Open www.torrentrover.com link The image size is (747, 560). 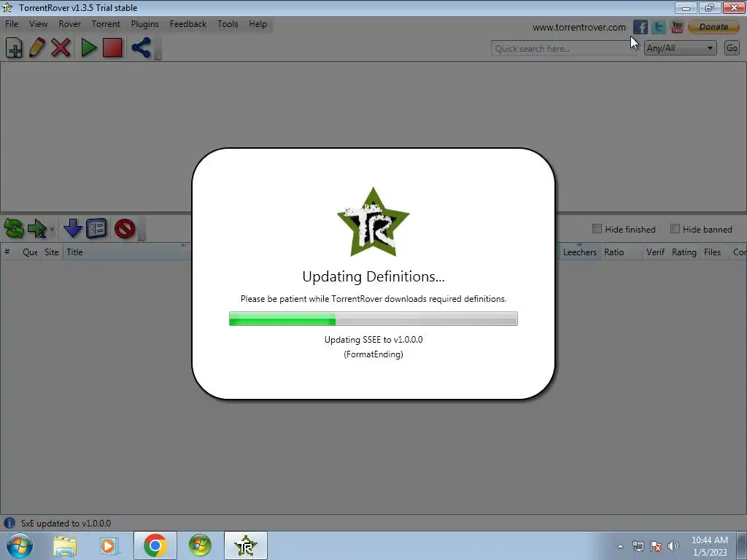[x=579, y=28]
